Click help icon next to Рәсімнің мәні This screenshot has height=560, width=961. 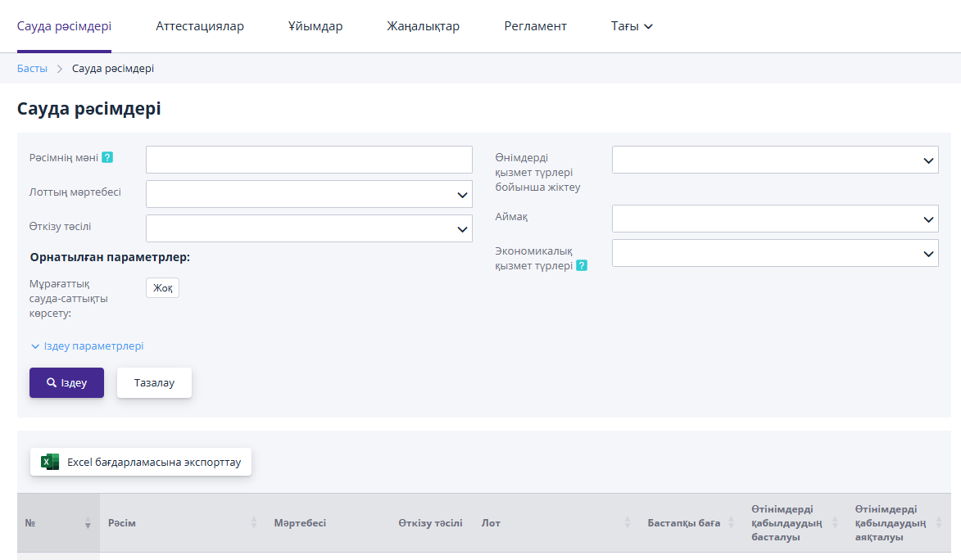click(107, 157)
